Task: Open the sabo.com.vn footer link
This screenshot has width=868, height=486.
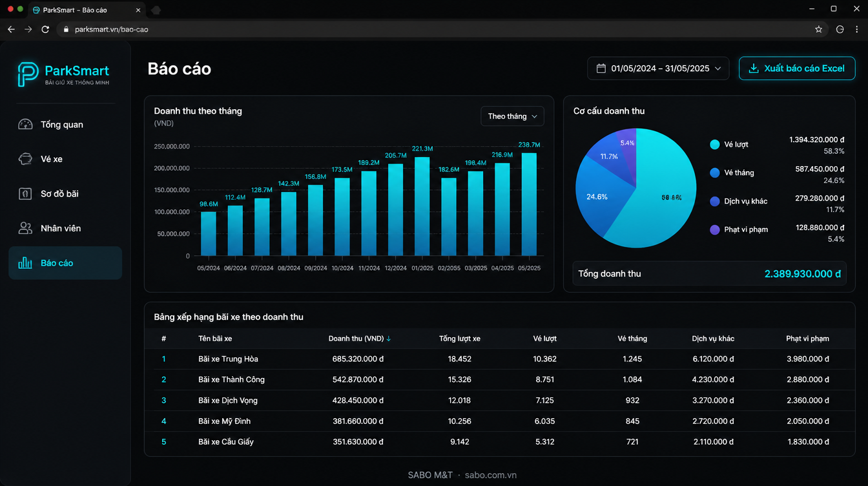Action: (x=491, y=475)
